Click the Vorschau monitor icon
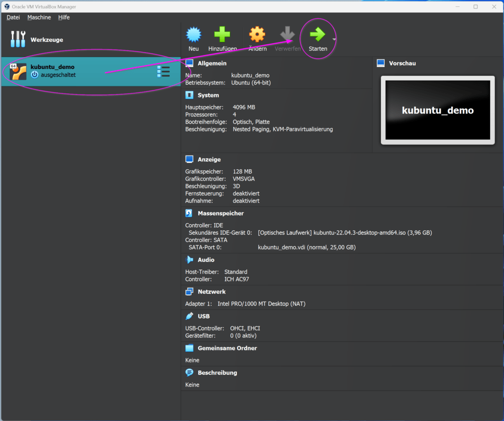Screen dimensions: 504x421 click(380, 63)
